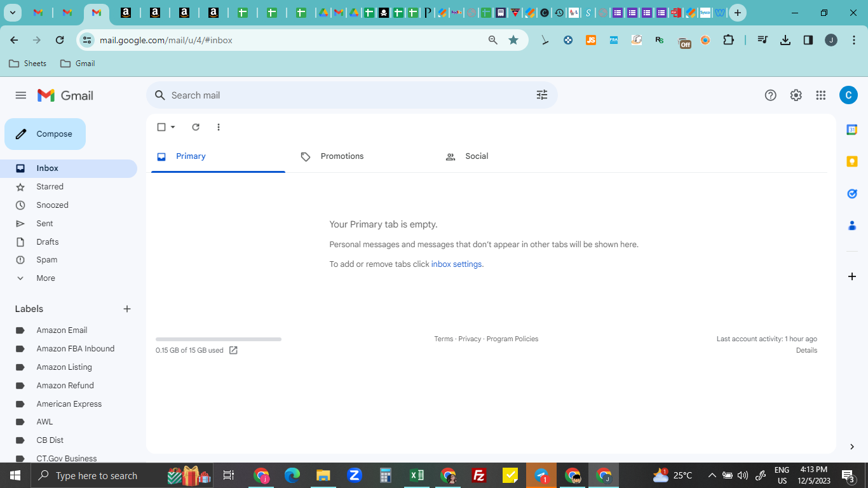Open the Privacy link
This screenshot has height=488, width=868.
[470, 339]
